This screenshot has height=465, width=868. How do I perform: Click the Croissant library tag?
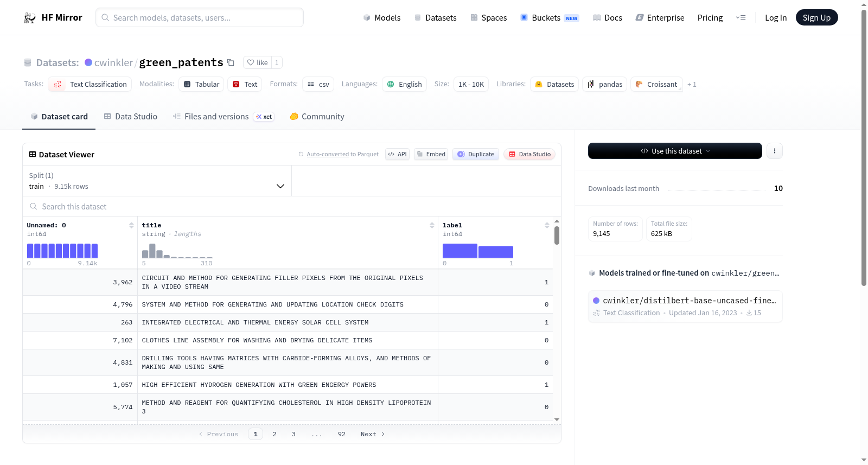pyautogui.click(x=656, y=84)
